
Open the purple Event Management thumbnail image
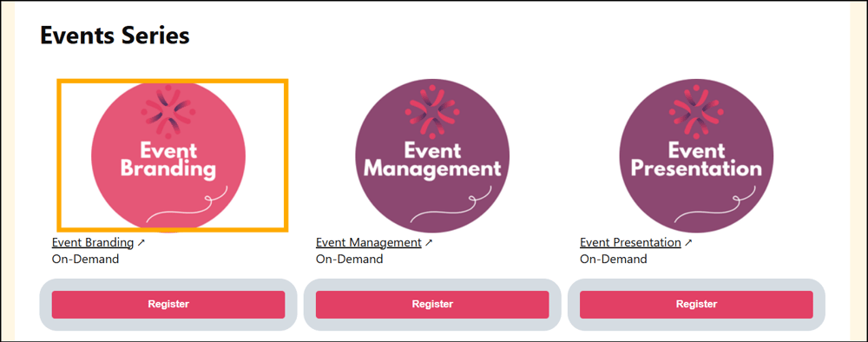432,155
